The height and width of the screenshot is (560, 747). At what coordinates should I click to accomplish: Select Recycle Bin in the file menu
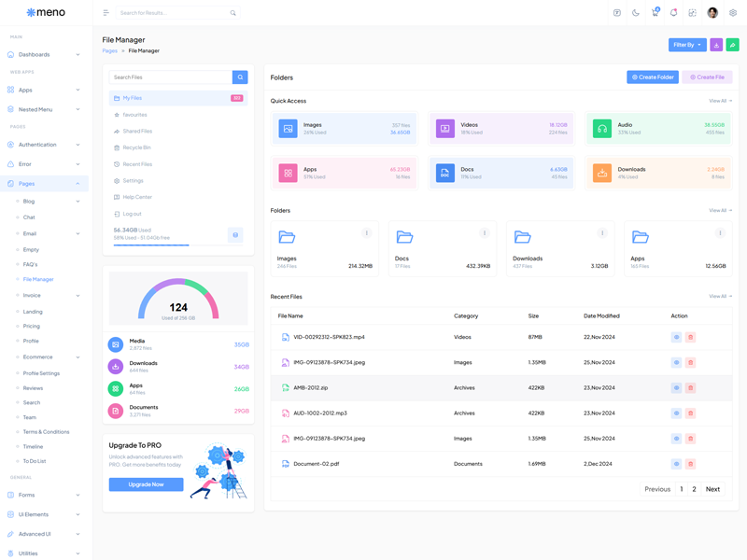(x=136, y=147)
